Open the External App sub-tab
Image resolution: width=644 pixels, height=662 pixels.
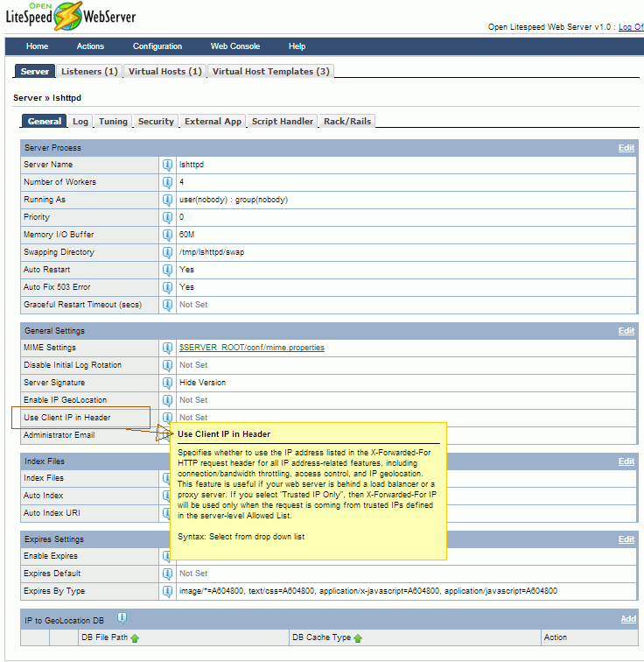point(213,121)
